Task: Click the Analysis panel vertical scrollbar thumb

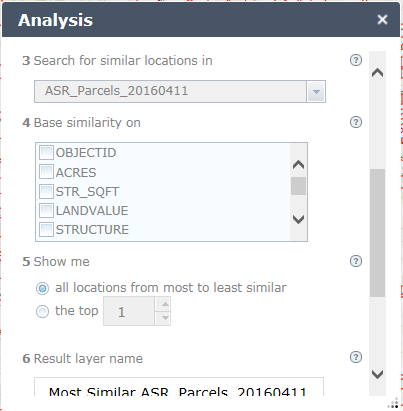Action: click(x=377, y=233)
